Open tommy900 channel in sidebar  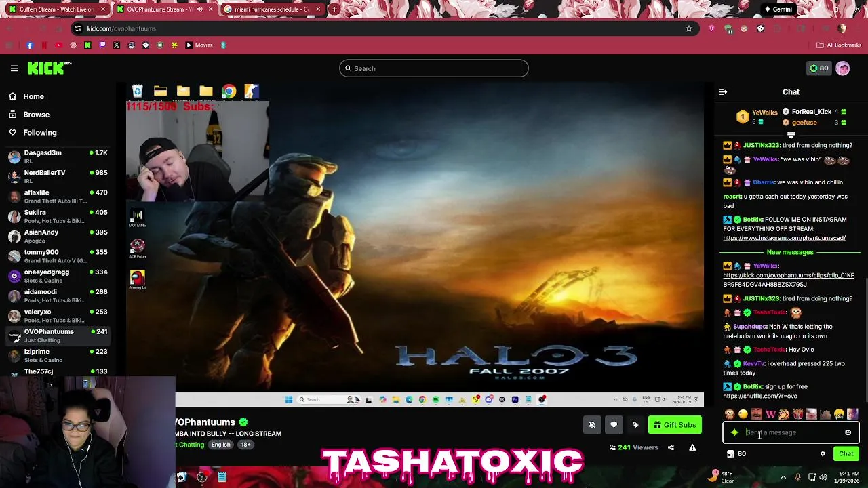coord(58,256)
